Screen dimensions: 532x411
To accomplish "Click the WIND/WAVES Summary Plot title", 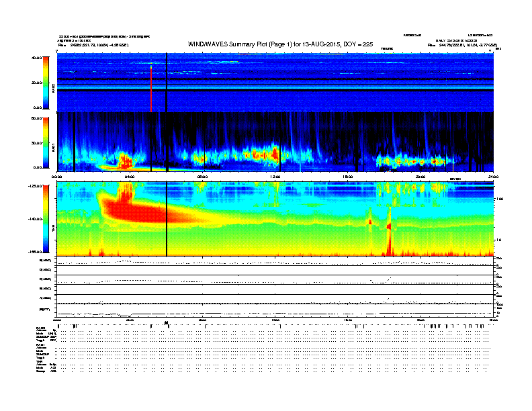I will click(280, 44).
